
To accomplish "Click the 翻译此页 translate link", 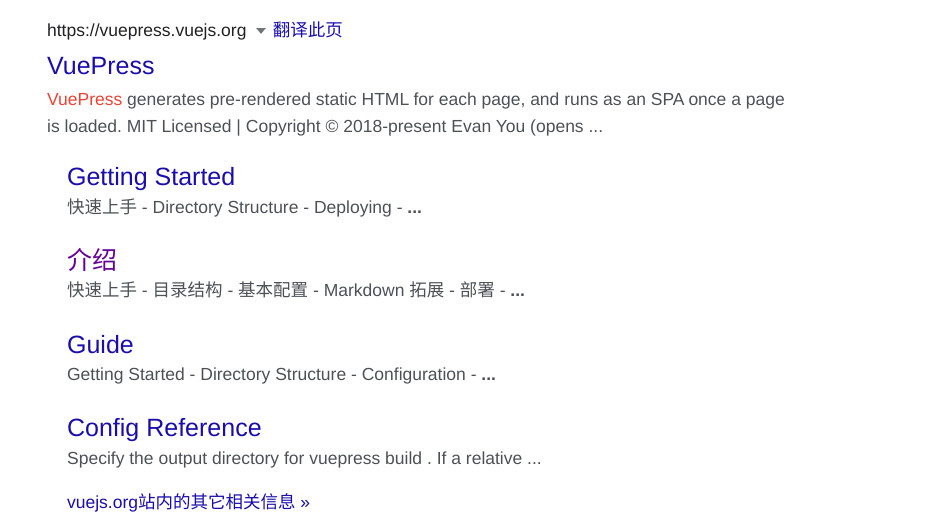I will pos(308,30).
